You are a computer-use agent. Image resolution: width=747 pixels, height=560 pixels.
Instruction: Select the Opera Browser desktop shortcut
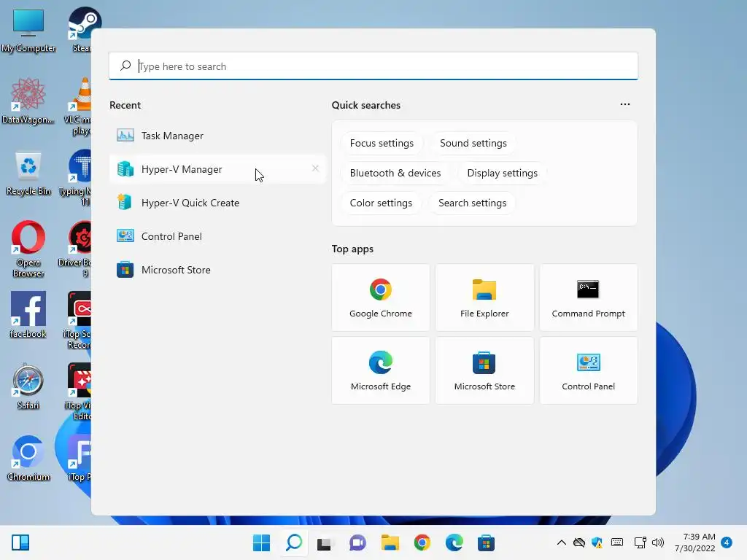tap(28, 249)
